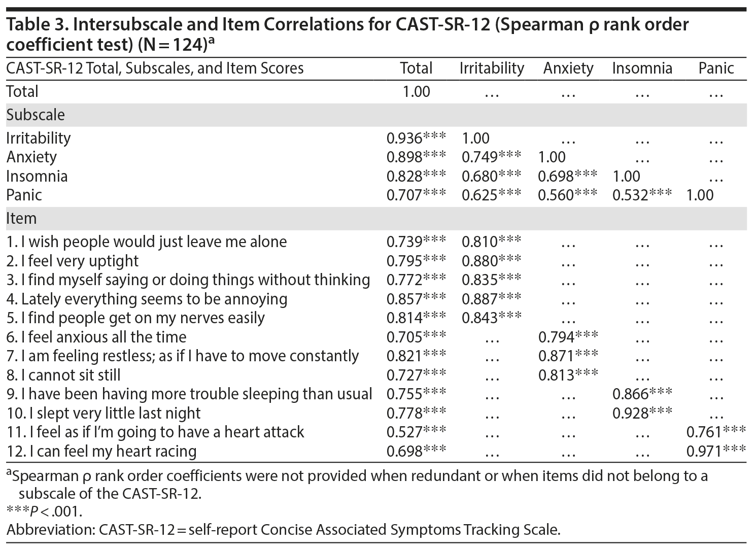The image size is (756, 549).
Task: Select item 1 "I wish people would just leave me alone"
Action: click(x=147, y=242)
